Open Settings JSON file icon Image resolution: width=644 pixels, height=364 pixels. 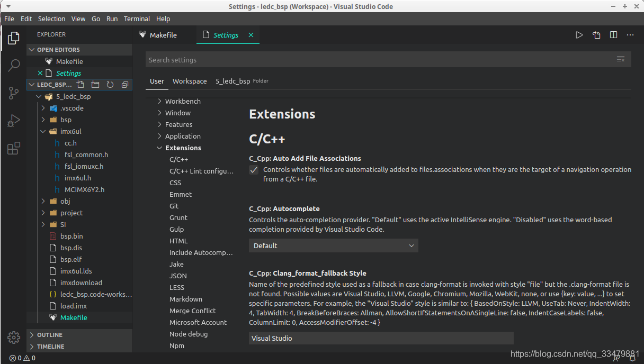(x=596, y=35)
